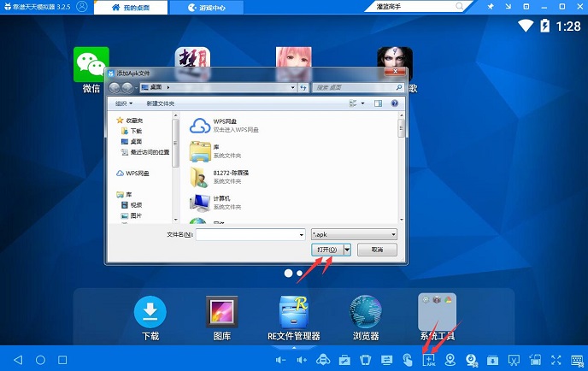The image size is (588, 371).
Task: Expand the 打开 button dropdown arrow
Action: (x=346, y=250)
